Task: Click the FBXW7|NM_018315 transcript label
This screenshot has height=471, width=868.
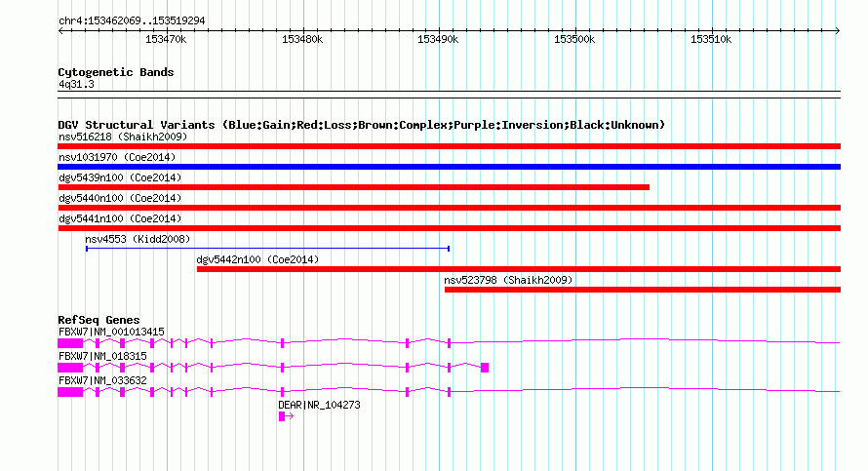Action: (x=102, y=357)
